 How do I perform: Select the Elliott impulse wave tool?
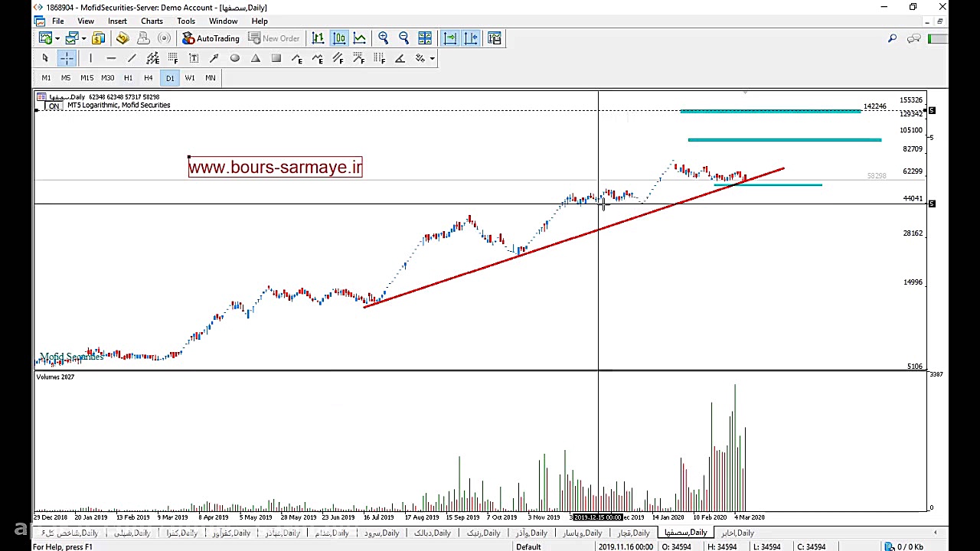[297, 59]
